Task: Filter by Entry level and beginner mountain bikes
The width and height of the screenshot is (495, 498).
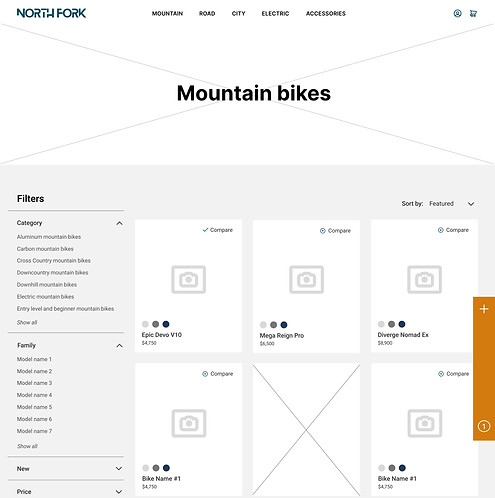Action: tap(65, 309)
